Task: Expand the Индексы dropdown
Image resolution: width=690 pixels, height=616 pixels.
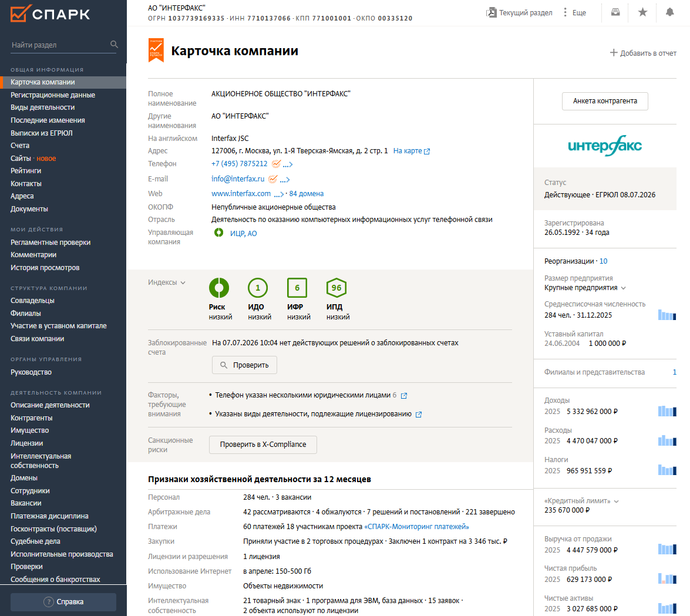Action: [166, 282]
